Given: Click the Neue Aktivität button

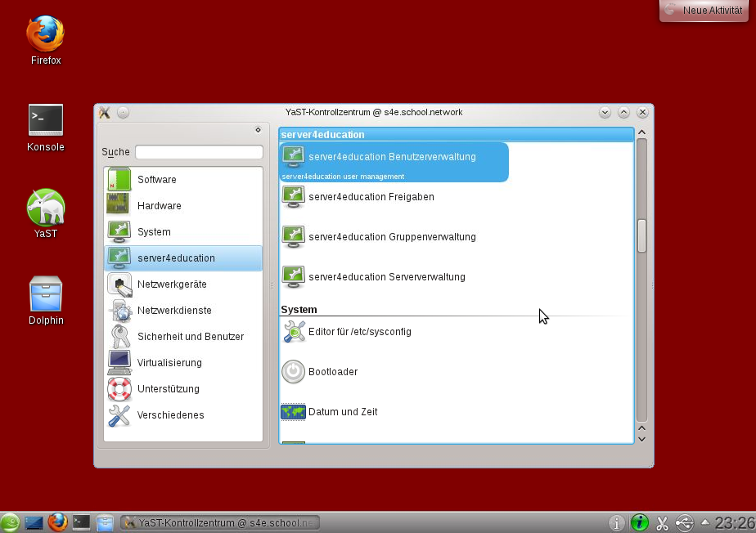Looking at the screenshot, I should [704, 10].
